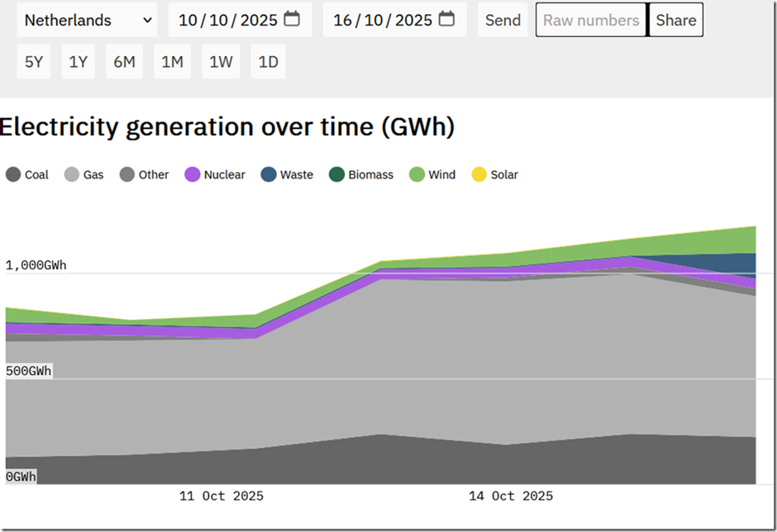Open the end date calendar picker icon
This screenshot has height=532, width=777.
pyautogui.click(x=446, y=19)
